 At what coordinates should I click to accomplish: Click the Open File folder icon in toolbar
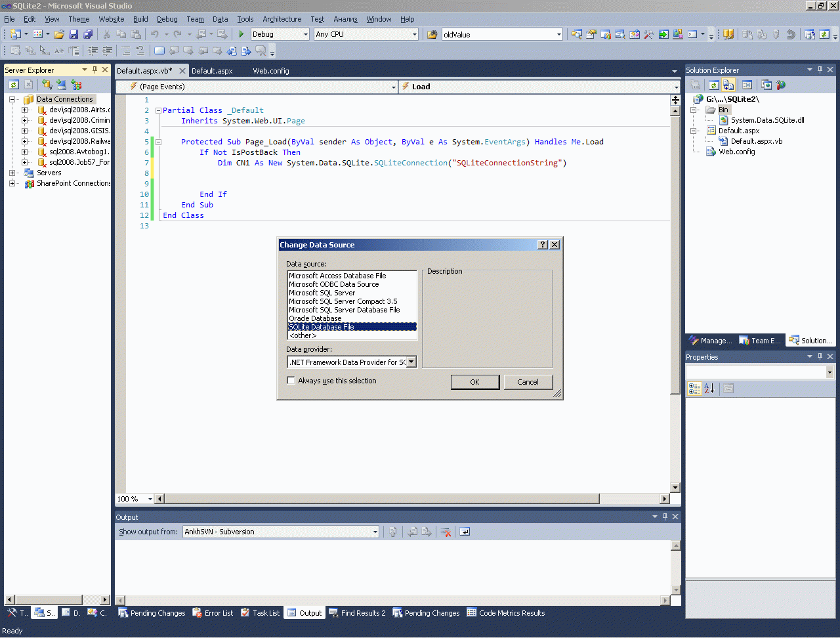59,34
